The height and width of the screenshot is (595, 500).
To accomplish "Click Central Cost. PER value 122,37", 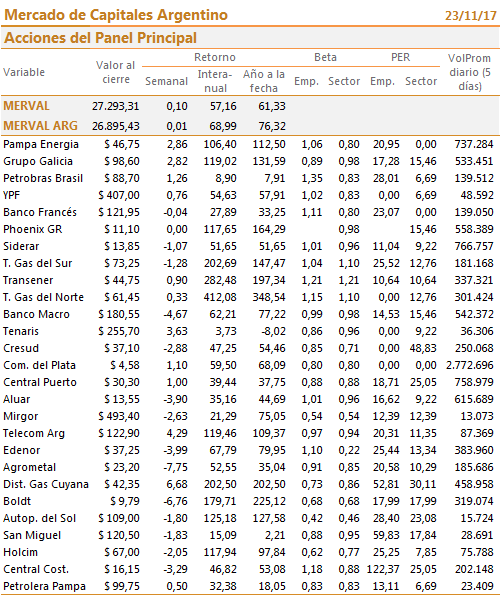I will pyautogui.click(x=383, y=569).
